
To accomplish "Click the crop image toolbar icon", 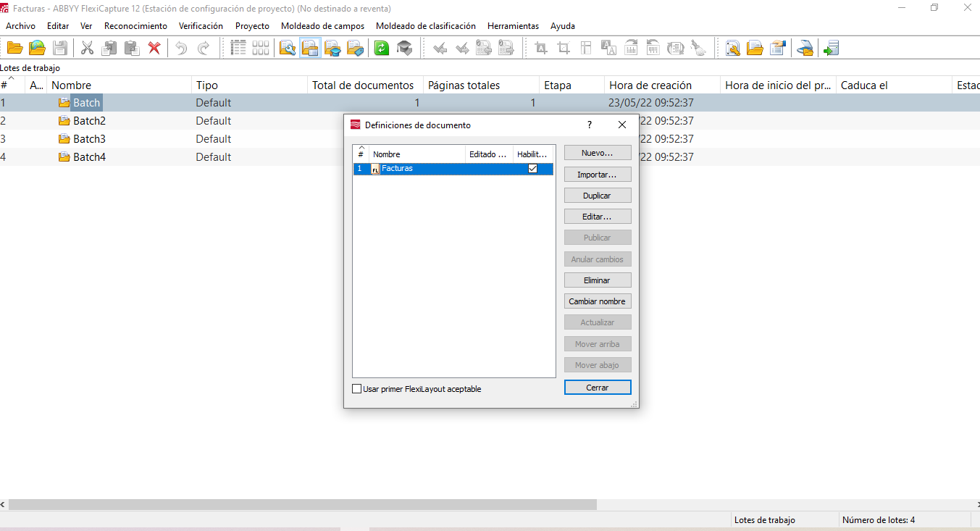I will coord(563,48).
